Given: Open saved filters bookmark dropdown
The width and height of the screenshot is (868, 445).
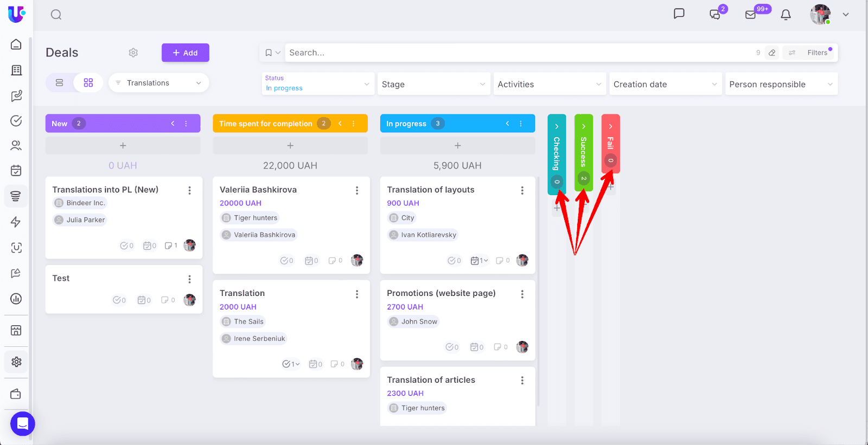Looking at the screenshot, I should [272, 53].
